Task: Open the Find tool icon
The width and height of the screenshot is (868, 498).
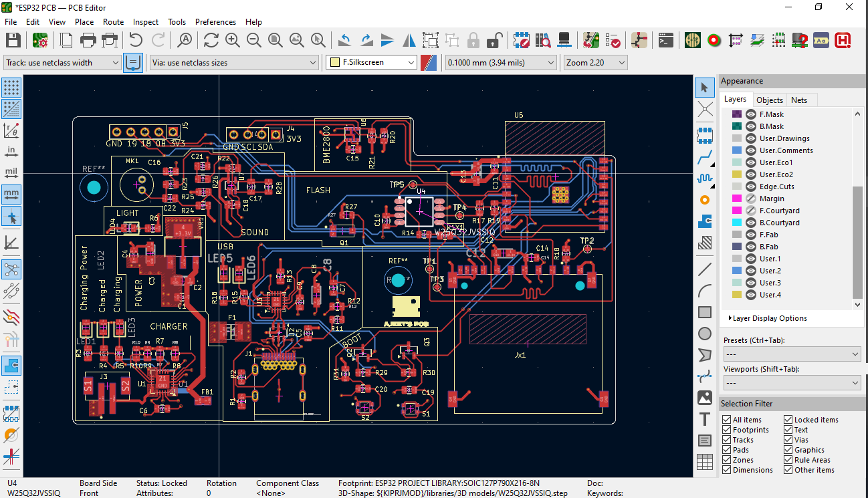Action: 185,40
